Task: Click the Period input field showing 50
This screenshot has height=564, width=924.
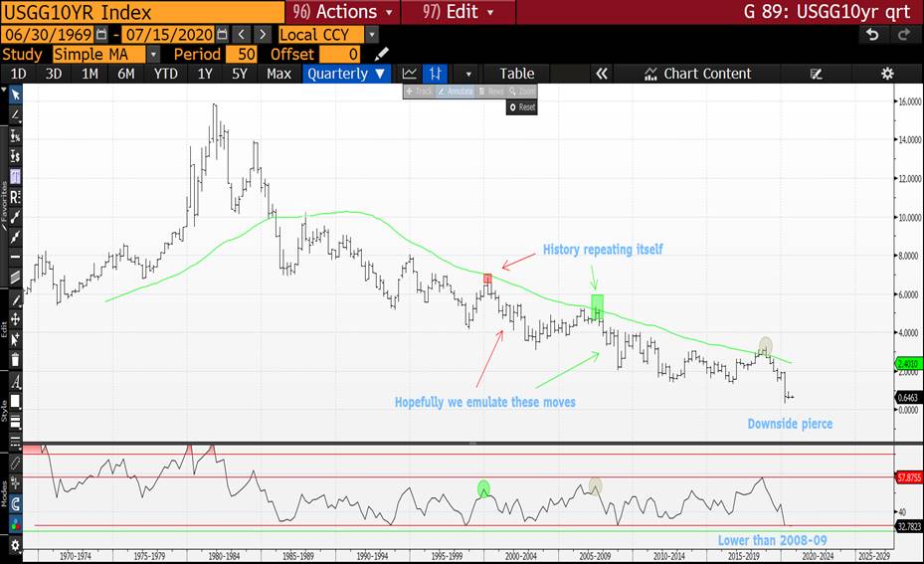Action: [243, 54]
